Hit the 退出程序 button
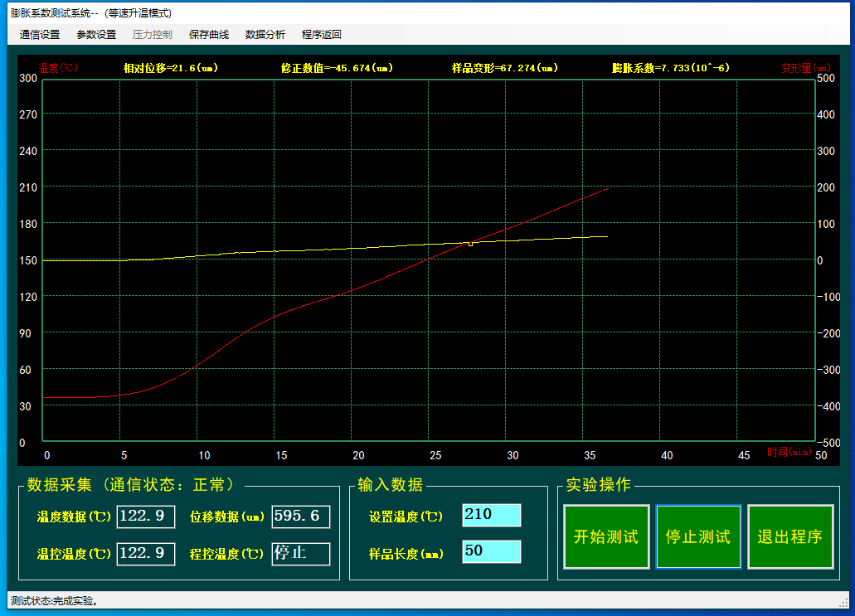This screenshot has height=616, width=855. tap(790, 537)
